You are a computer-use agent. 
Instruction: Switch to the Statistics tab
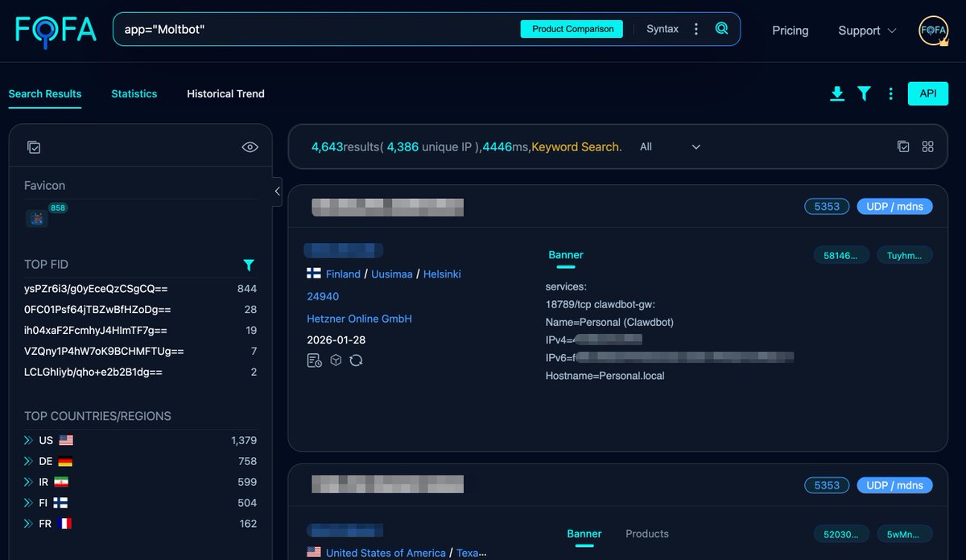[134, 94]
